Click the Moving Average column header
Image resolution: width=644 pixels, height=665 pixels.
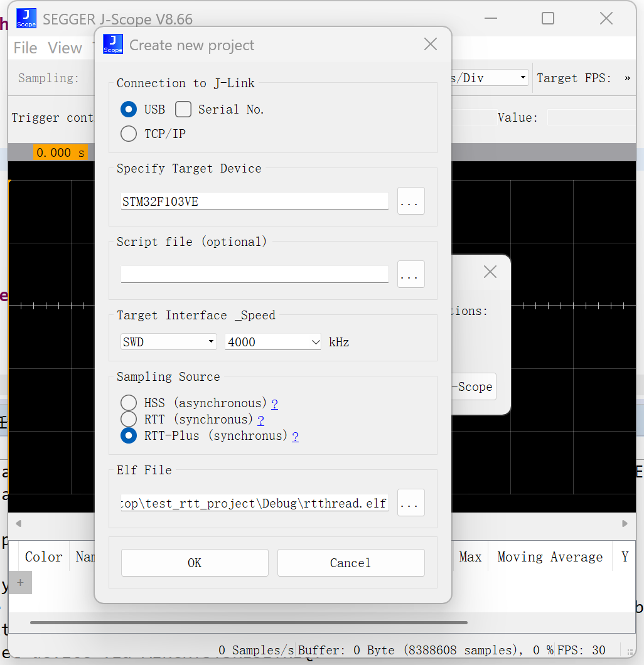tap(550, 556)
